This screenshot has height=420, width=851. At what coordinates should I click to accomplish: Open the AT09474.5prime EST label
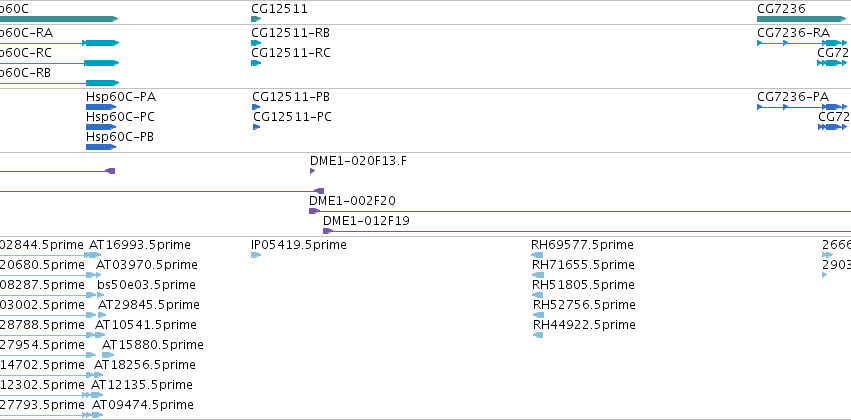point(143,405)
